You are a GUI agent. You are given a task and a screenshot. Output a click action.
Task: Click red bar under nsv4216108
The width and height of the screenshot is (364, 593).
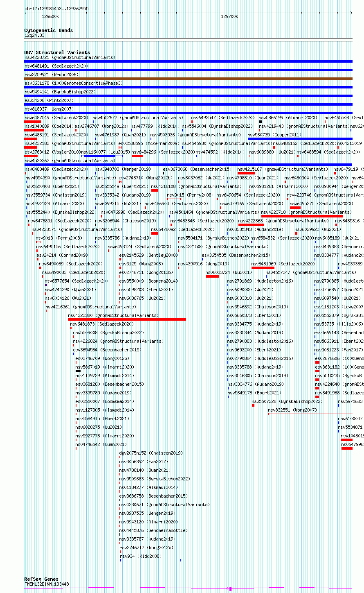(x=155, y=190)
